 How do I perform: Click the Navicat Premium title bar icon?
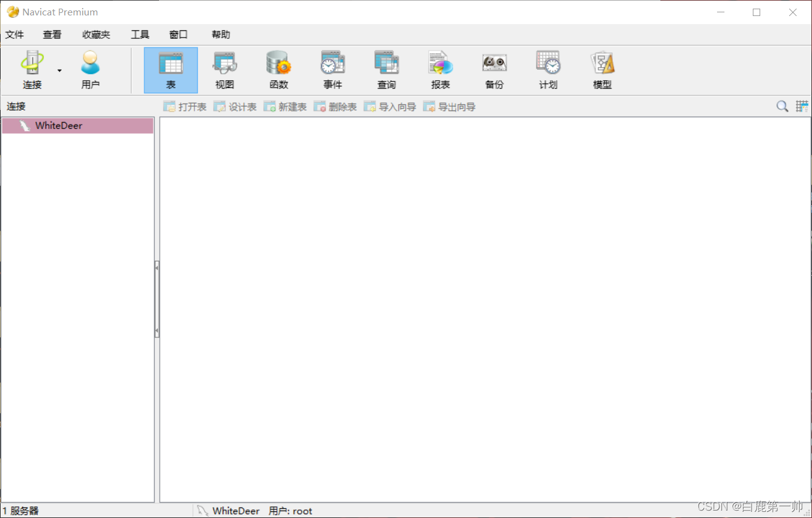pyautogui.click(x=12, y=12)
